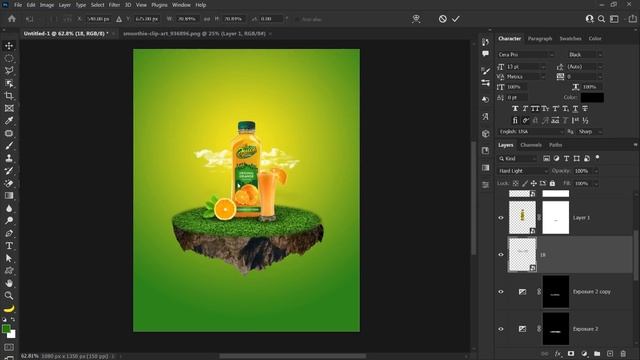640x360 pixels.
Task: Toggle lock all padlock
Action: pyautogui.click(x=552, y=184)
